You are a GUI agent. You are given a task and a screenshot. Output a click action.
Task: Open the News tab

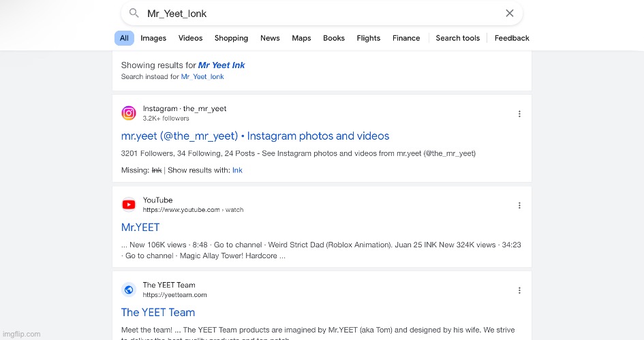[270, 38]
